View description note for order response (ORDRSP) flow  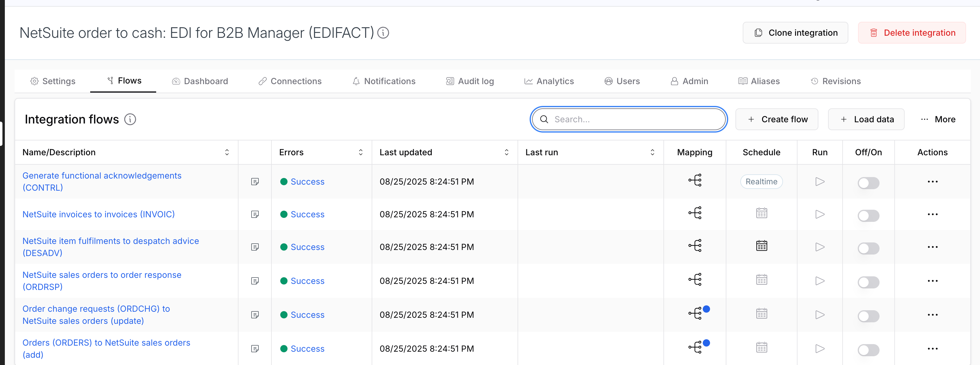coord(255,281)
